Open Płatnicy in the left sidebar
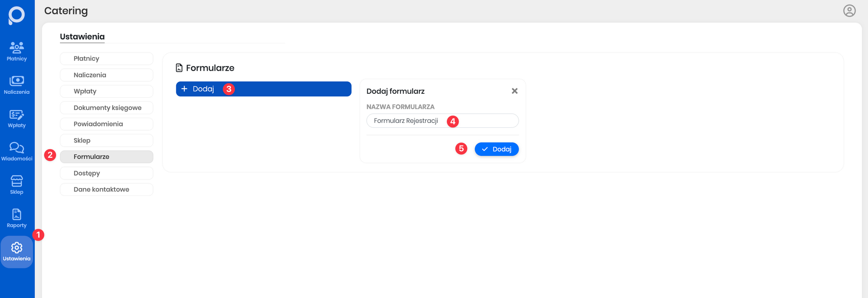The height and width of the screenshot is (298, 868). 16,51
